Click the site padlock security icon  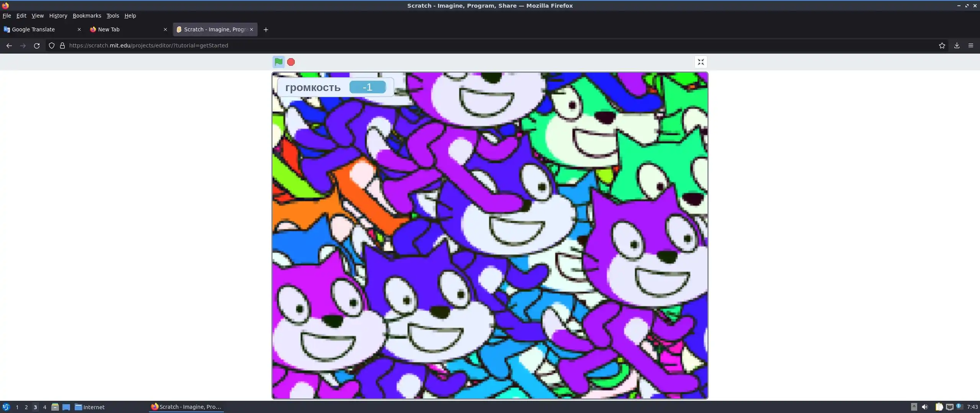[x=62, y=46]
